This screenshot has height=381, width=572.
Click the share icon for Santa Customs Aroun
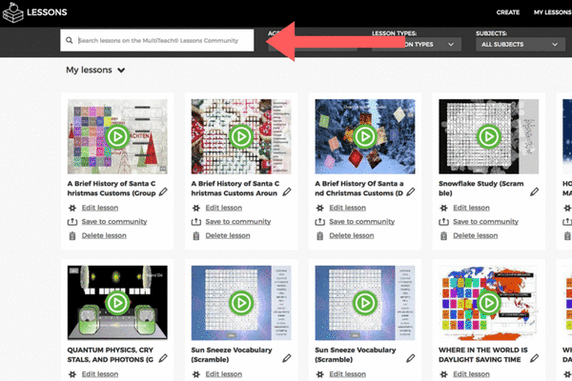coord(196,222)
